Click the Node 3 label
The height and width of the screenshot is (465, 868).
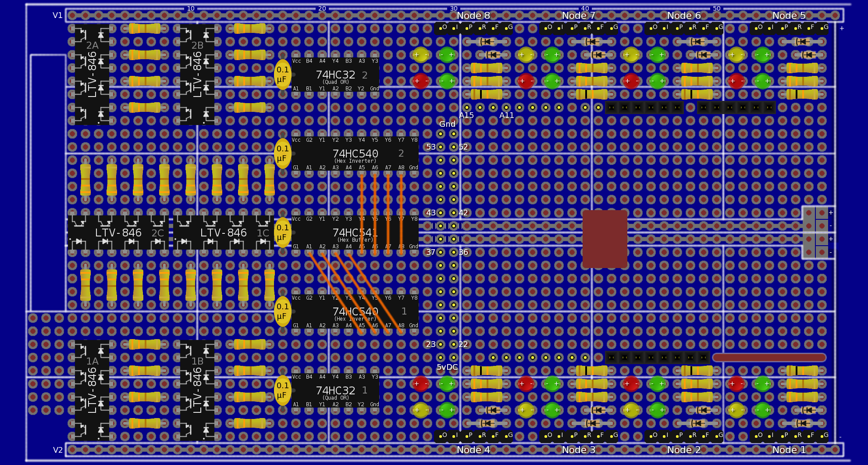click(x=579, y=450)
